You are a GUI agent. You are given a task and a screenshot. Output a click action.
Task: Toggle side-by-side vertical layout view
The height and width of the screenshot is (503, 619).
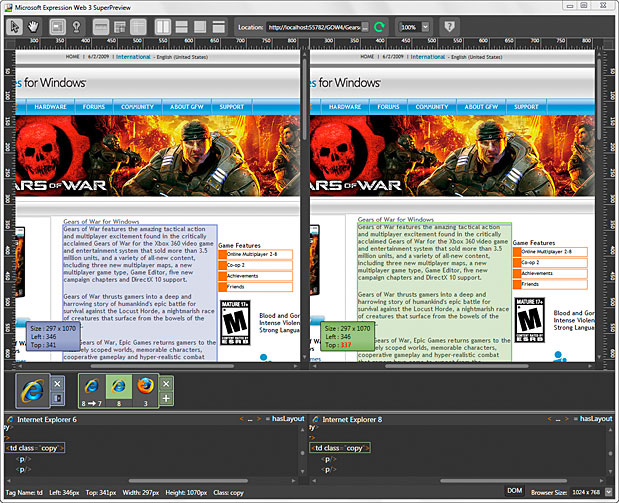tap(166, 25)
